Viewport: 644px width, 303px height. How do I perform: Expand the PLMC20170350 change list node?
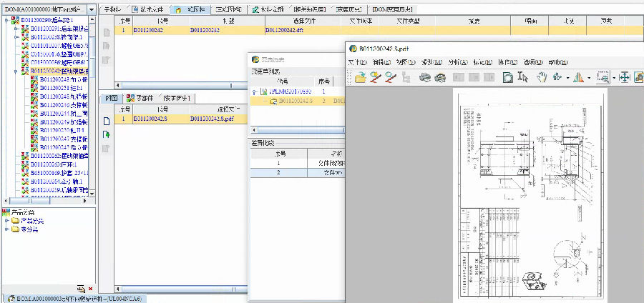click(x=254, y=92)
